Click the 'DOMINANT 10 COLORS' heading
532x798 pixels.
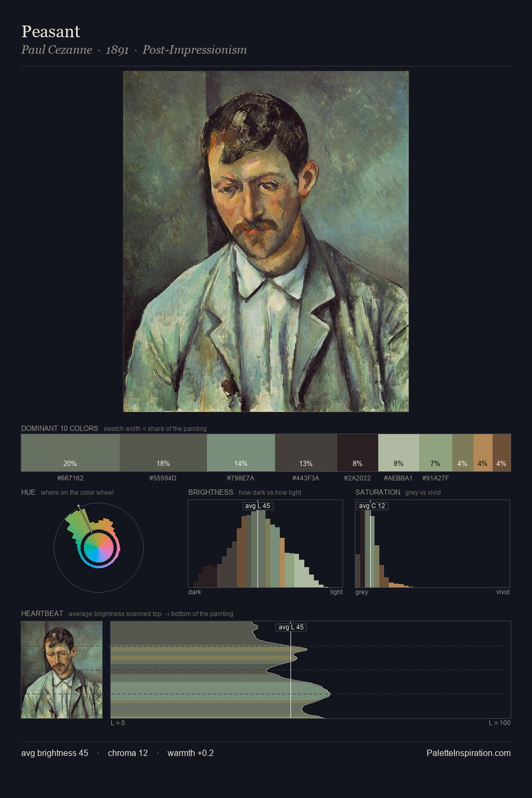(x=60, y=428)
